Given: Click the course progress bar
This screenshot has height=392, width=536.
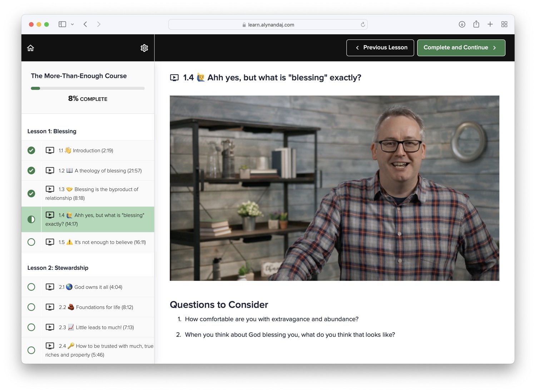Looking at the screenshot, I should [88, 88].
